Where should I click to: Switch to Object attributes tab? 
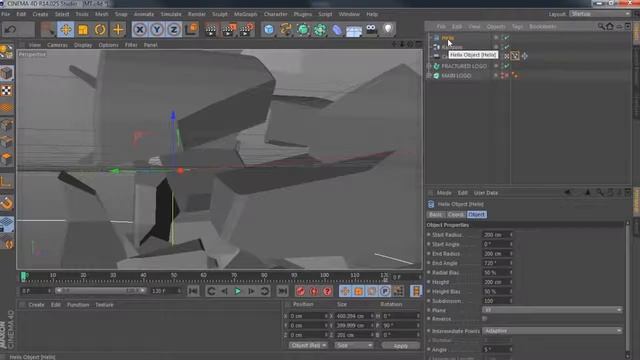coord(476,215)
